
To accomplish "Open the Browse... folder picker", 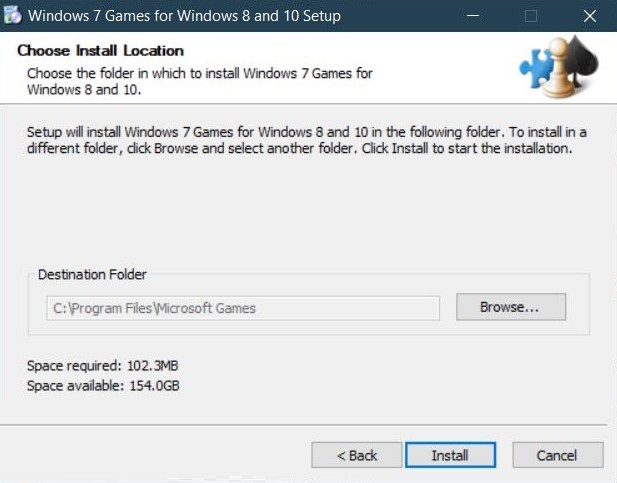I will (x=510, y=307).
